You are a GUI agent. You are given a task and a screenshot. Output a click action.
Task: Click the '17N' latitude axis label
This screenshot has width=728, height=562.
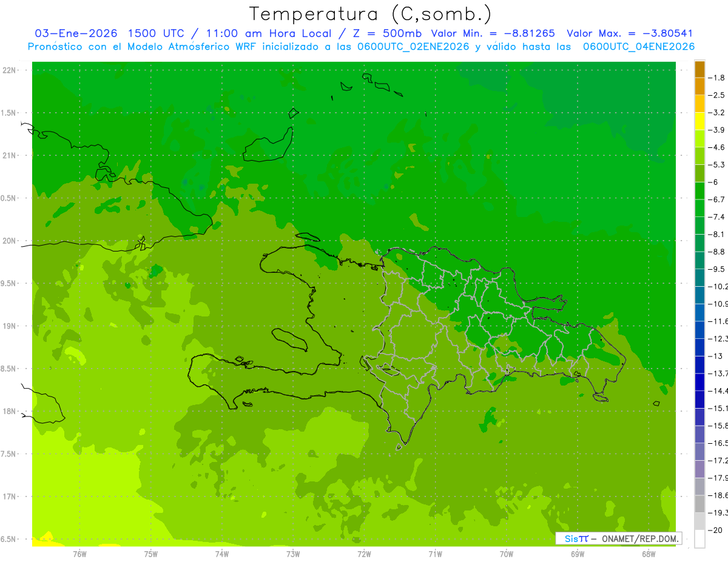pos(10,497)
